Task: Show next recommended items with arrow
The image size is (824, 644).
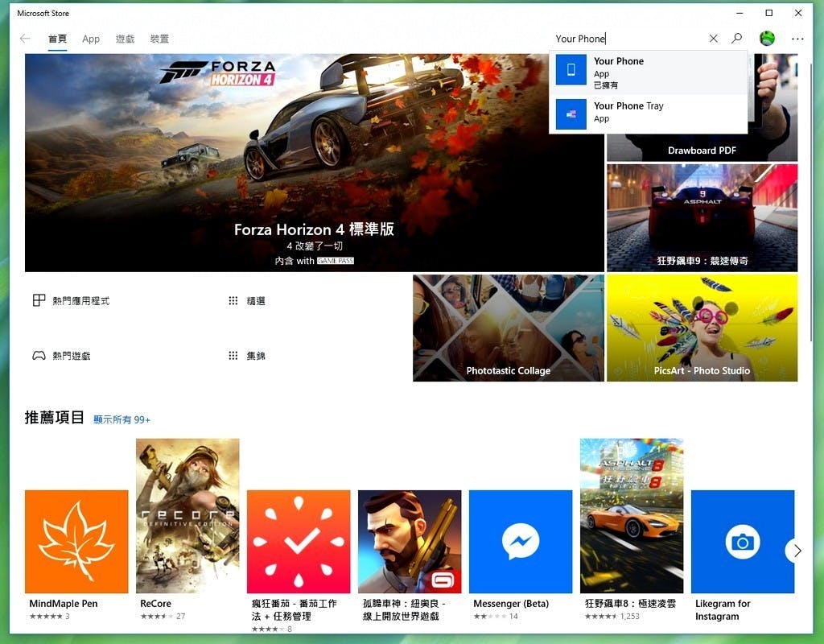Action: (797, 551)
